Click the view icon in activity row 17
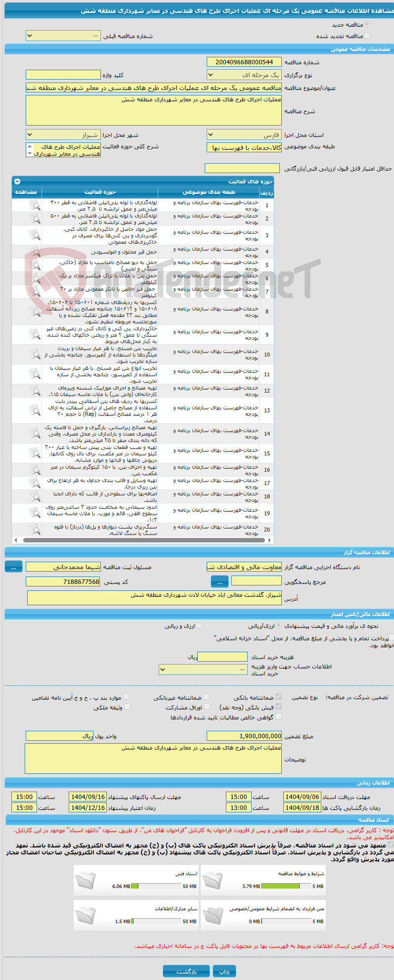The image size is (394, 980). pyautogui.click(x=35, y=483)
